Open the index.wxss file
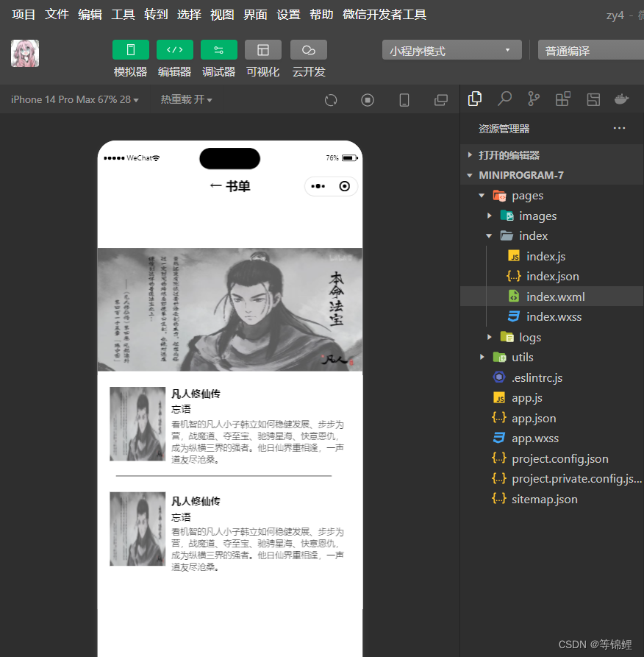644x657 pixels. tap(552, 317)
